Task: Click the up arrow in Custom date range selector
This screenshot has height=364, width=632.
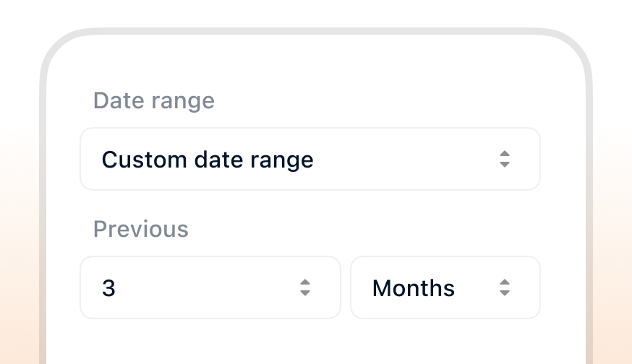Action: (x=505, y=154)
